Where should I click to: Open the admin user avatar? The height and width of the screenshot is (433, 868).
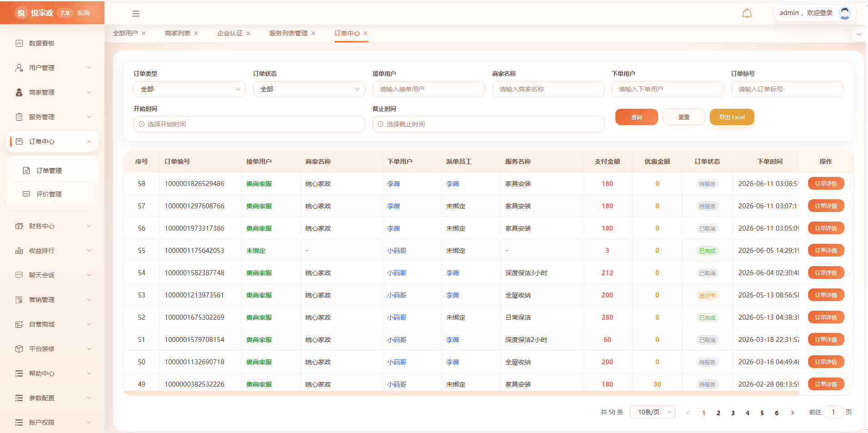pyautogui.click(x=845, y=13)
